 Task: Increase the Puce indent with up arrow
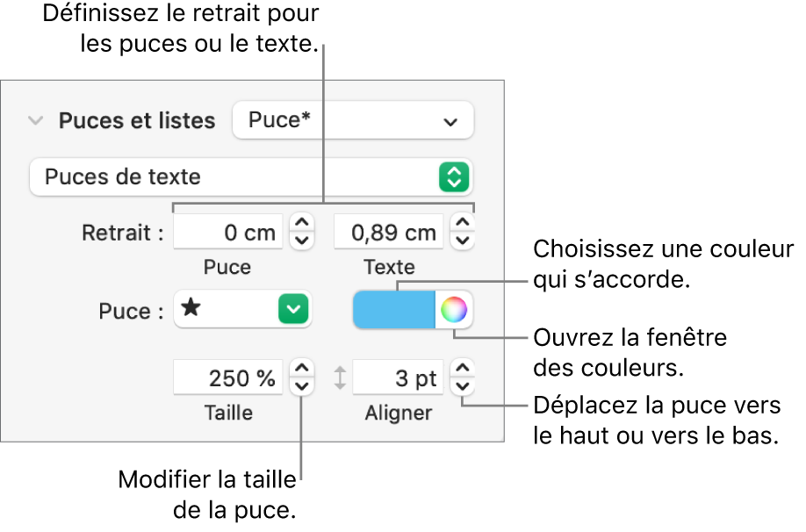pos(301,225)
